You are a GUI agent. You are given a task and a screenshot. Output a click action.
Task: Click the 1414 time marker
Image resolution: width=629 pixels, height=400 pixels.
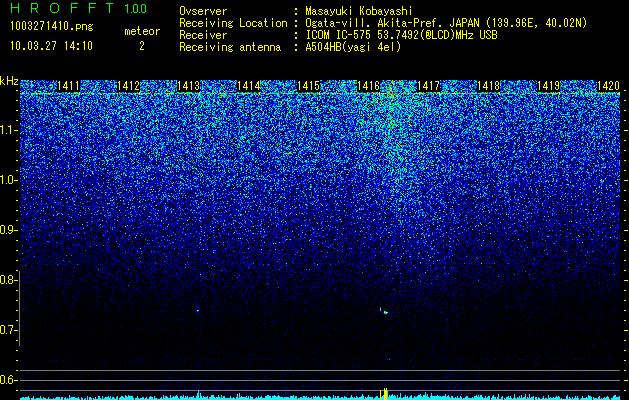pyautogui.click(x=249, y=86)
